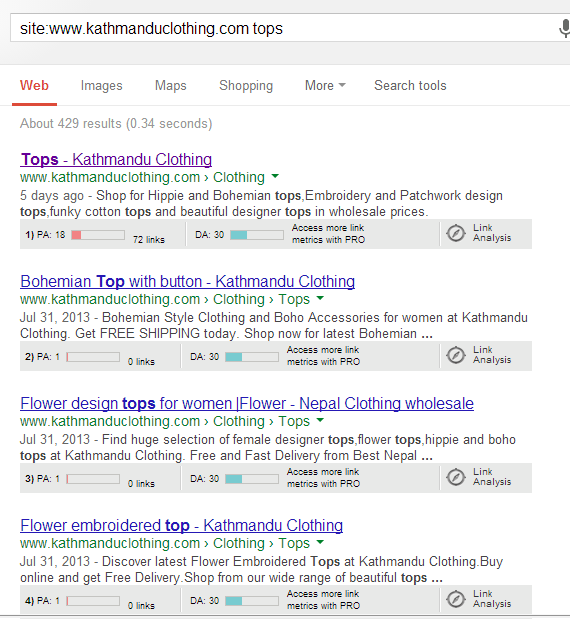This screenshot has width=570, height=630.
Task: Click Link Analysis text for result 4
Action: pyautogui.click(x=492, y=599)
